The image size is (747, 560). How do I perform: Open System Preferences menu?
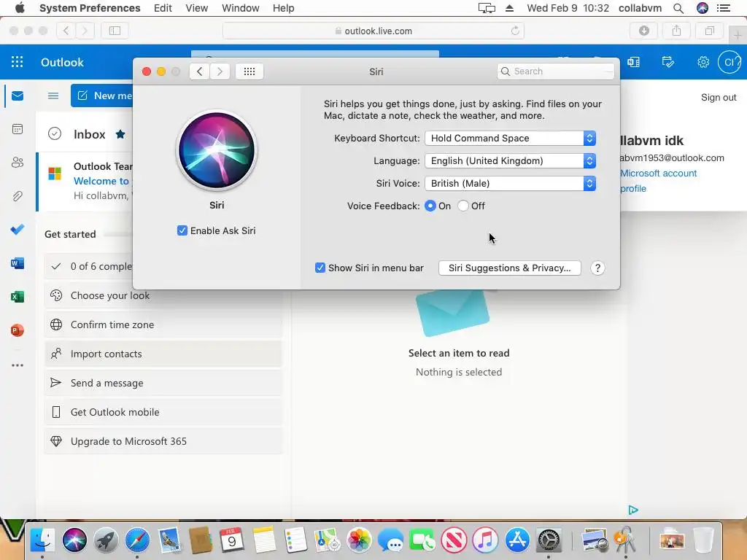[x=90, y=8]
